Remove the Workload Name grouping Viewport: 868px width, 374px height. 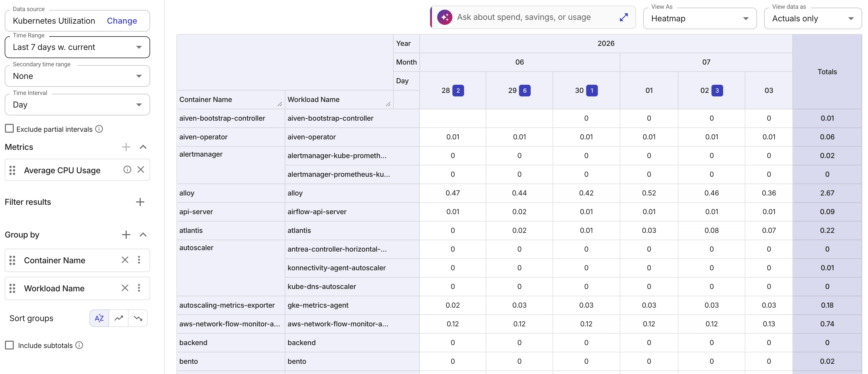(x=125, y=288)
